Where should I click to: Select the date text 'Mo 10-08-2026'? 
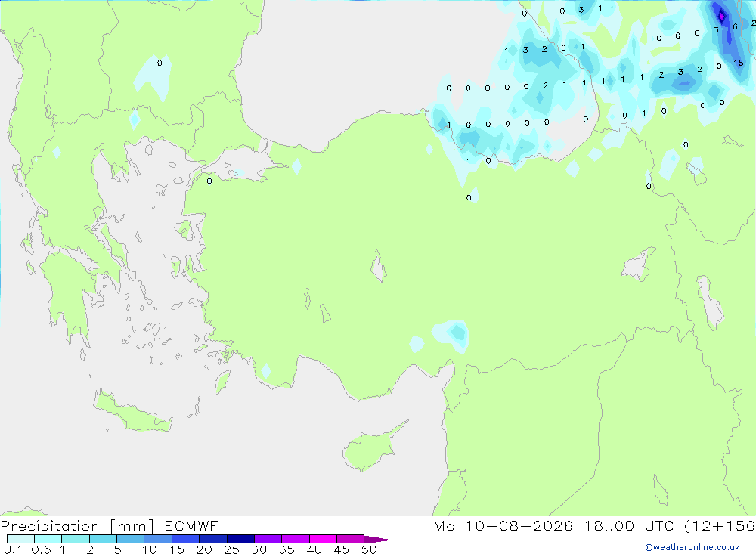point(503,525)
